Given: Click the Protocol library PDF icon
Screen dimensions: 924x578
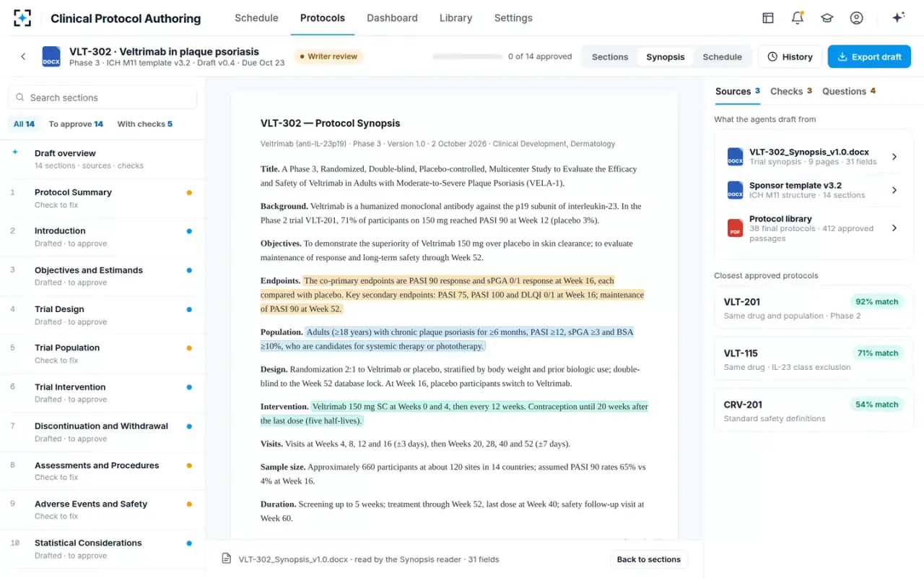Looking at the screenshot, I should (x=735, y=228).
